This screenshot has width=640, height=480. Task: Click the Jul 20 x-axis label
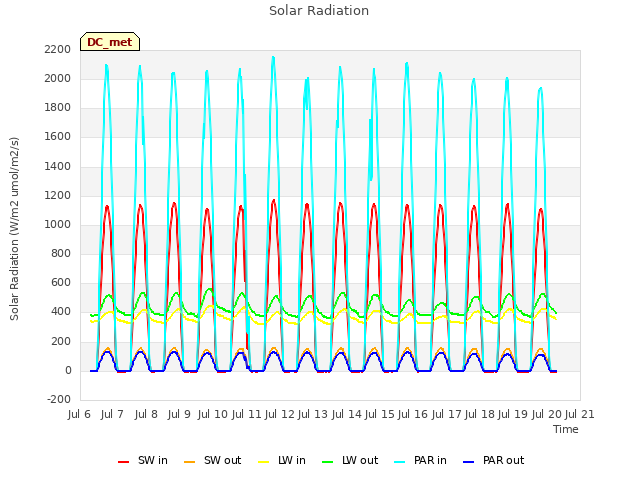click(546, 414)
